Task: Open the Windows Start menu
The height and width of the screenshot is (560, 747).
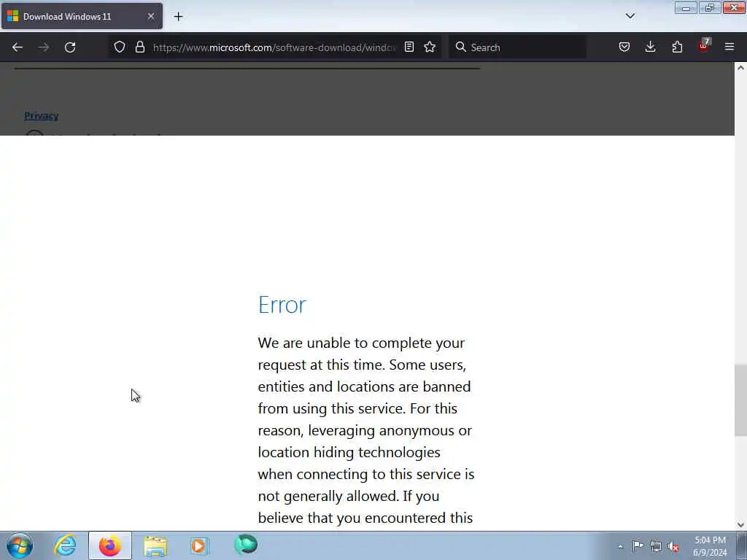Action: 20,545
